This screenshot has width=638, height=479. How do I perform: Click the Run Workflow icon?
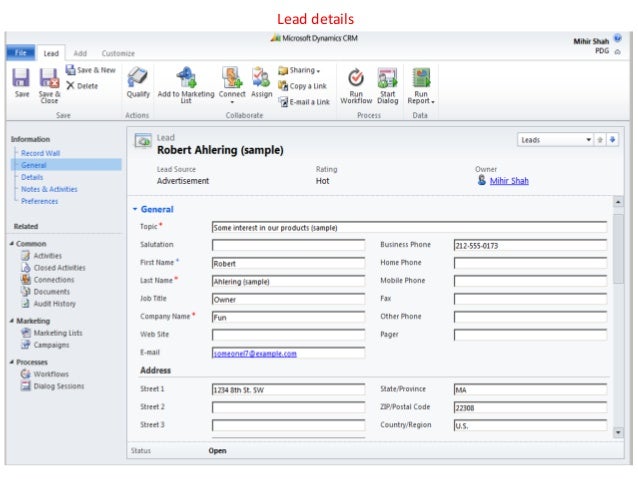pyautogui.click(x=355, y=78)
